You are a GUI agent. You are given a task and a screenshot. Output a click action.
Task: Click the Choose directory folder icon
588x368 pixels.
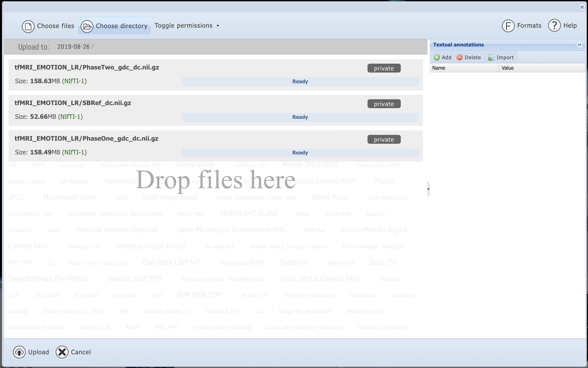coord(87,26)
